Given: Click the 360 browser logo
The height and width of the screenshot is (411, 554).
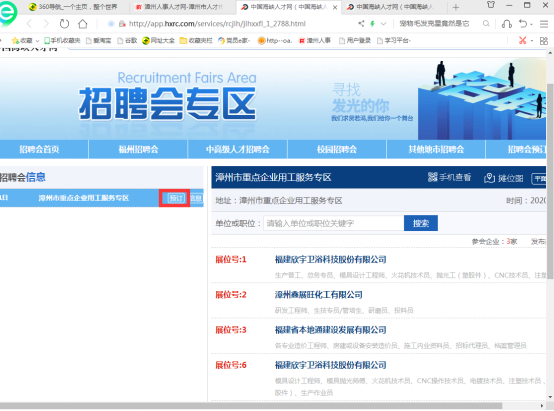Looking at the screenshot, I should click(8, 13).
